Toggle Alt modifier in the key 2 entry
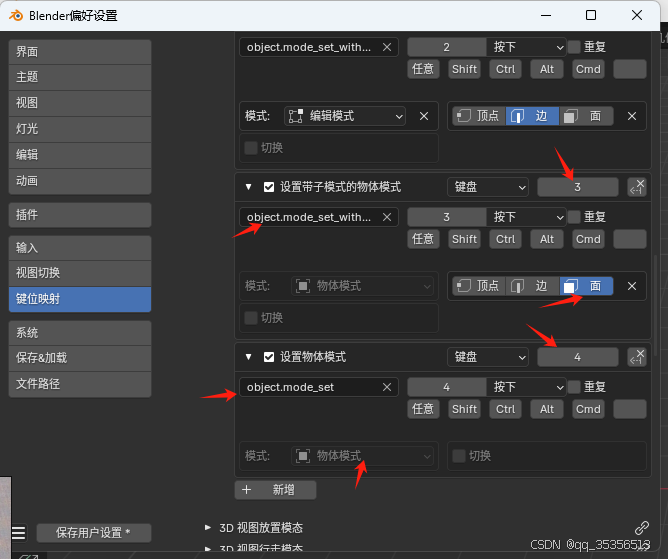 click(x=547, y=69)
